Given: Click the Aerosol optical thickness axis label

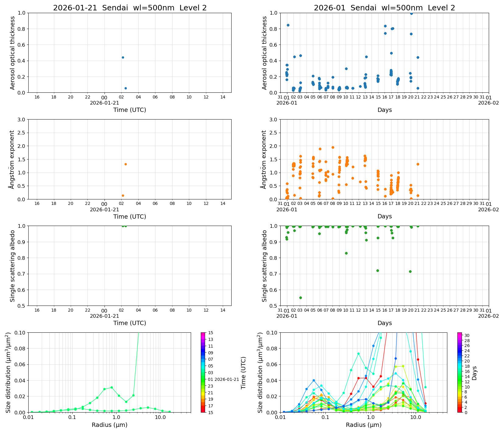Looking at the screenshot, I should pyautogui.click(x=12, y=52).
